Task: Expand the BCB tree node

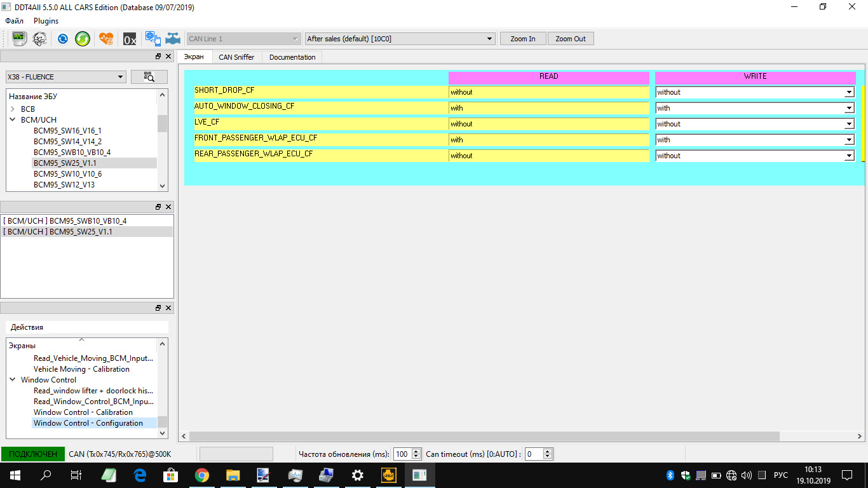Action: pos(12,109)
